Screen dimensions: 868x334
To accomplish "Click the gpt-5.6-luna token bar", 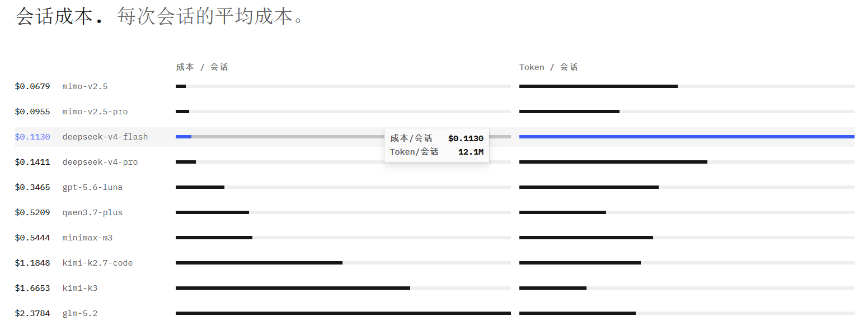I will click(589, 187).
